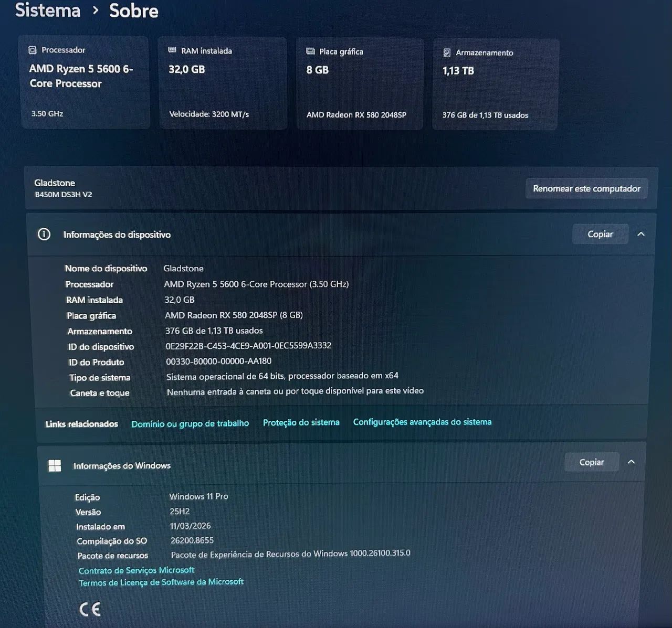Open Contrato de Serviços Microsoft link
Image resolution: width=672 pixels, height=628 pixels.
pyautogui.click(x=136, y=570)
